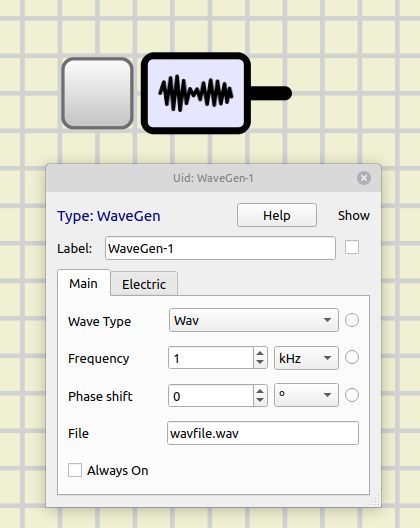Image resolution: width=420 pixels, height=528 pixels.
Task: Open the kHz frequency unit dropdown
Action: (x=306, y=358)
